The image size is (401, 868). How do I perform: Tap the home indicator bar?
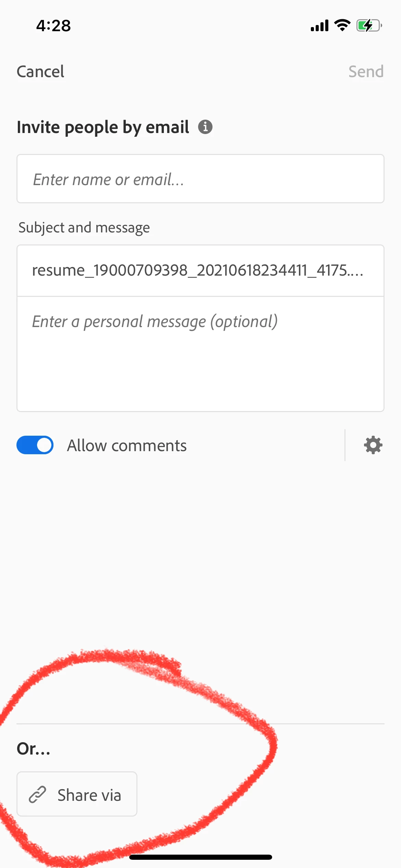click(200, 857)
